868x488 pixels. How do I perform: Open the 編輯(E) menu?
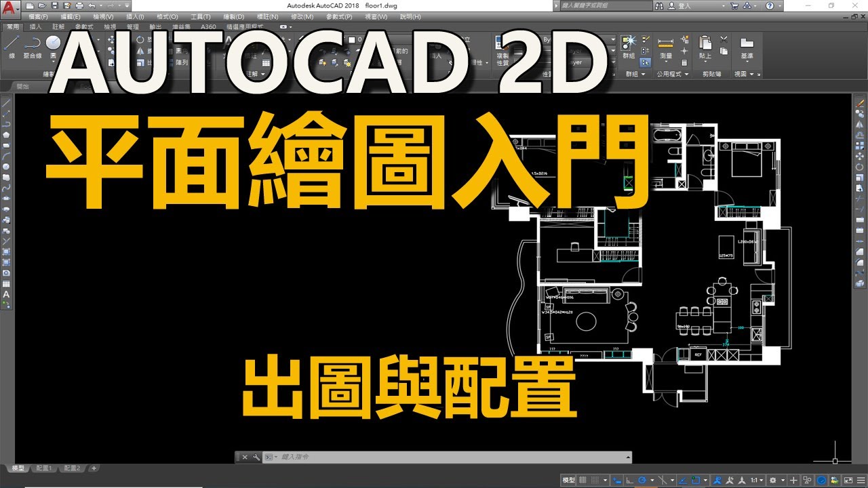71,16
